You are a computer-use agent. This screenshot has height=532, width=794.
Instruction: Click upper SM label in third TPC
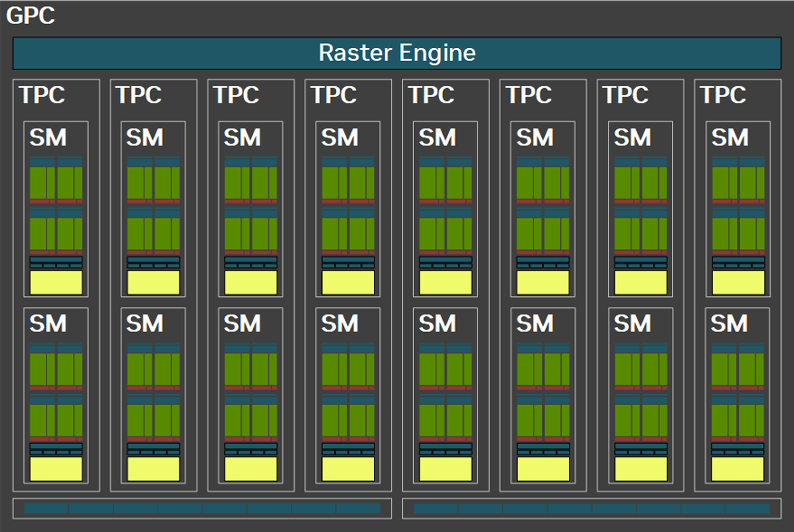click(242, 138)
